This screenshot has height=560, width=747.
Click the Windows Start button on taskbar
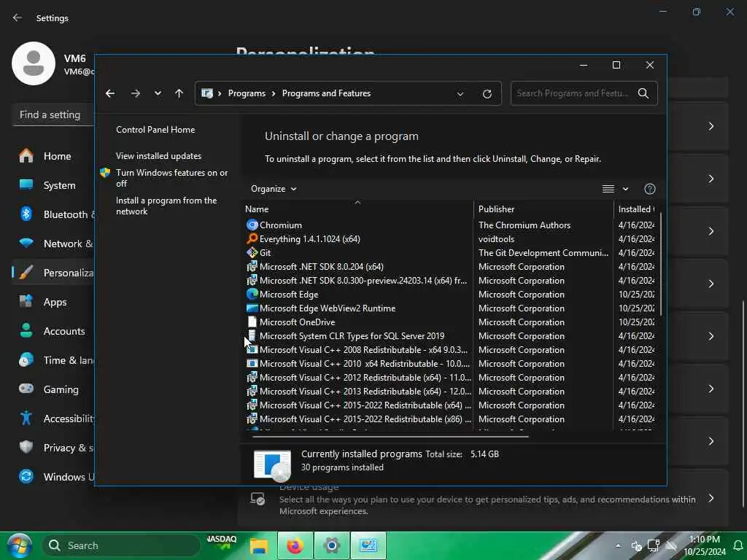[x=20, y=545]
